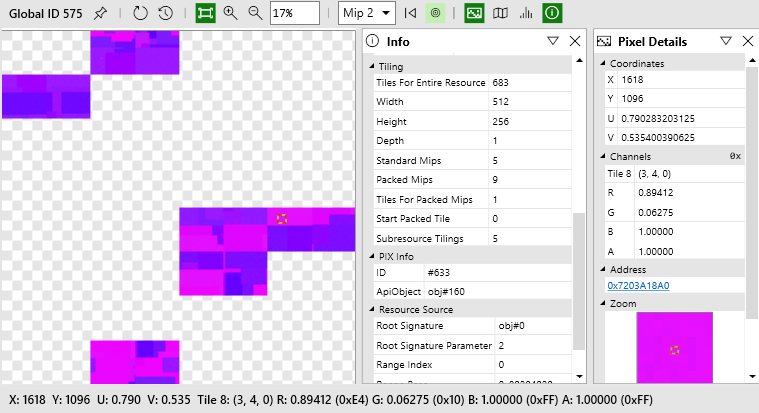Jump to first mip arrow icon
The width and height of the screenshot is (759, 413).
coord(410,13)
